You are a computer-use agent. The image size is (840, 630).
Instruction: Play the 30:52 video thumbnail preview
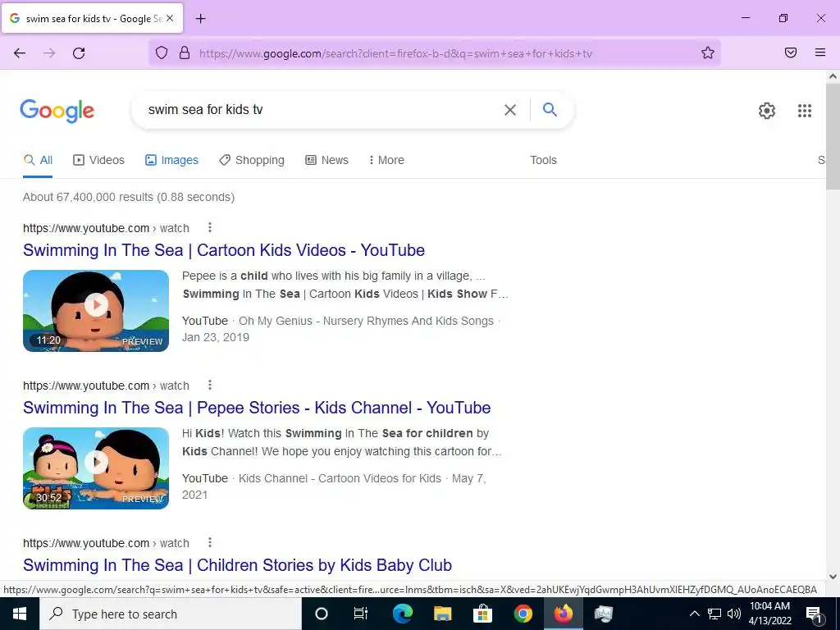coord(96,468)
